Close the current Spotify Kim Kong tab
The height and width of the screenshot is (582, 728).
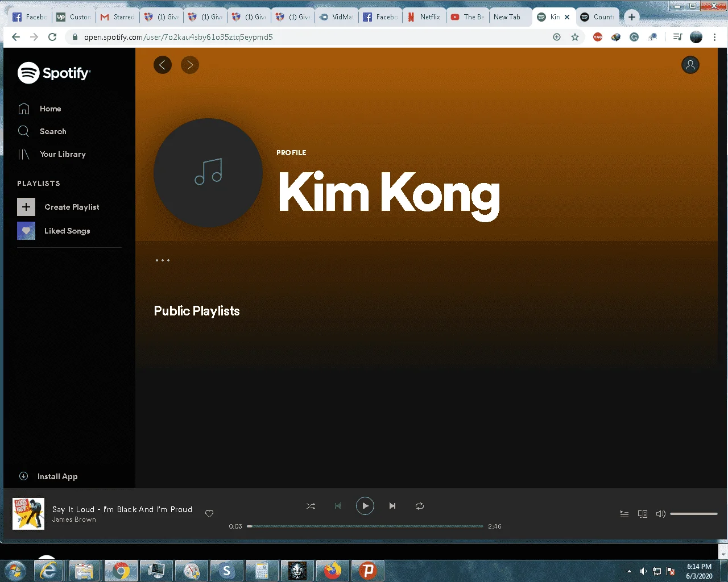[567, 17]
